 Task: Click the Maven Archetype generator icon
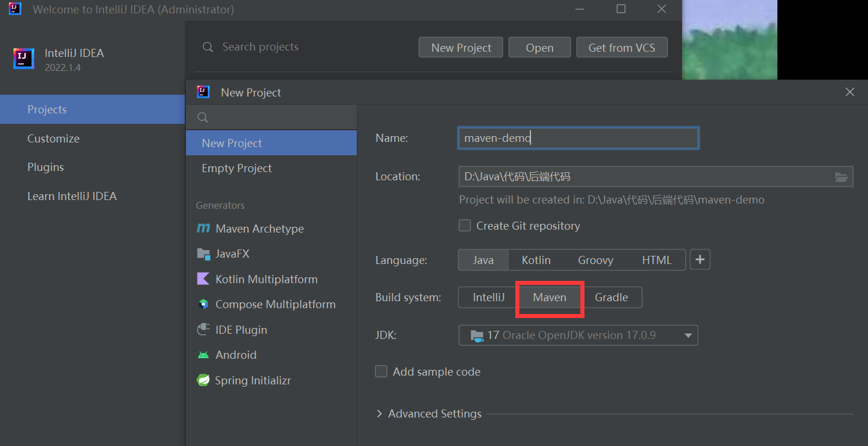203,229
